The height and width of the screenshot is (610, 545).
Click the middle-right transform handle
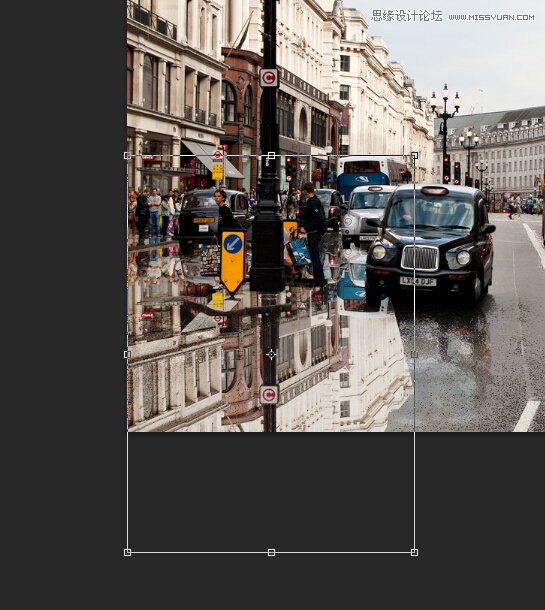[415, 354]
